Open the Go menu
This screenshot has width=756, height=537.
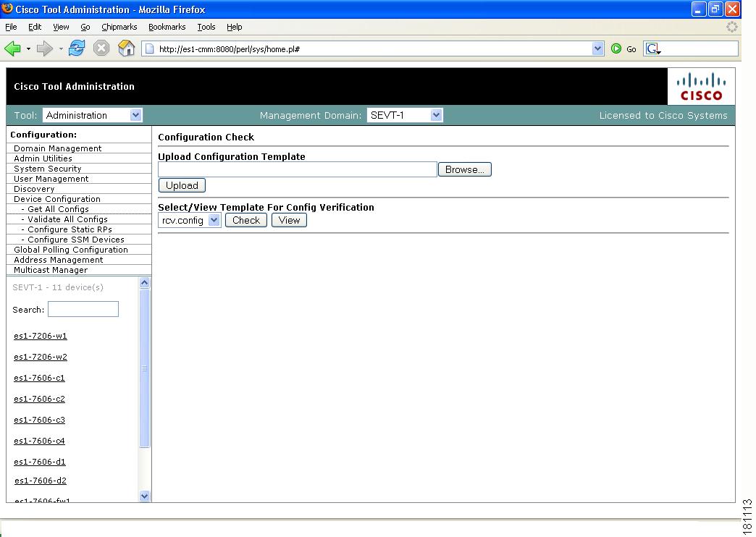[x=85, y=27]
